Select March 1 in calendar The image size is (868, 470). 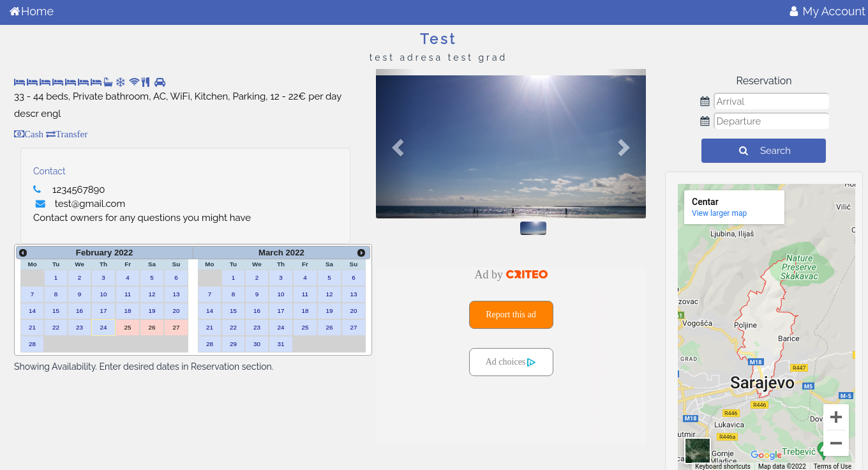[x=233, y=278]
